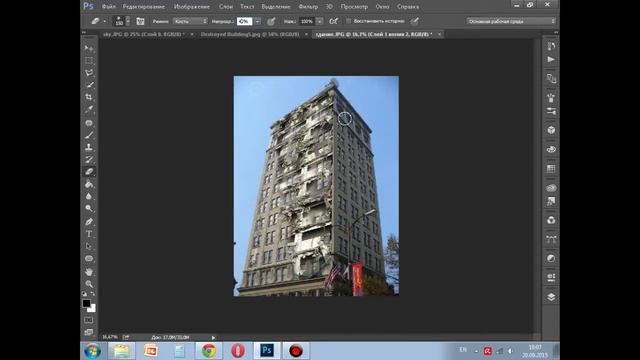Open the History panel icon

click(x=551, y=46)
